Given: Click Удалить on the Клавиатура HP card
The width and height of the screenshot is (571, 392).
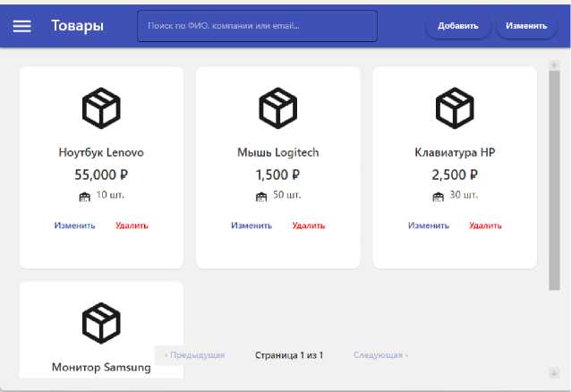Looking at the screenshot, I should 485,226.
